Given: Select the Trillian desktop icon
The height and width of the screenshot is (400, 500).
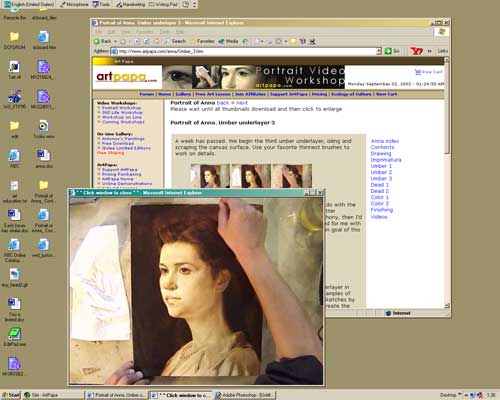Looking at the screenshot, I should tap(44, 130).
